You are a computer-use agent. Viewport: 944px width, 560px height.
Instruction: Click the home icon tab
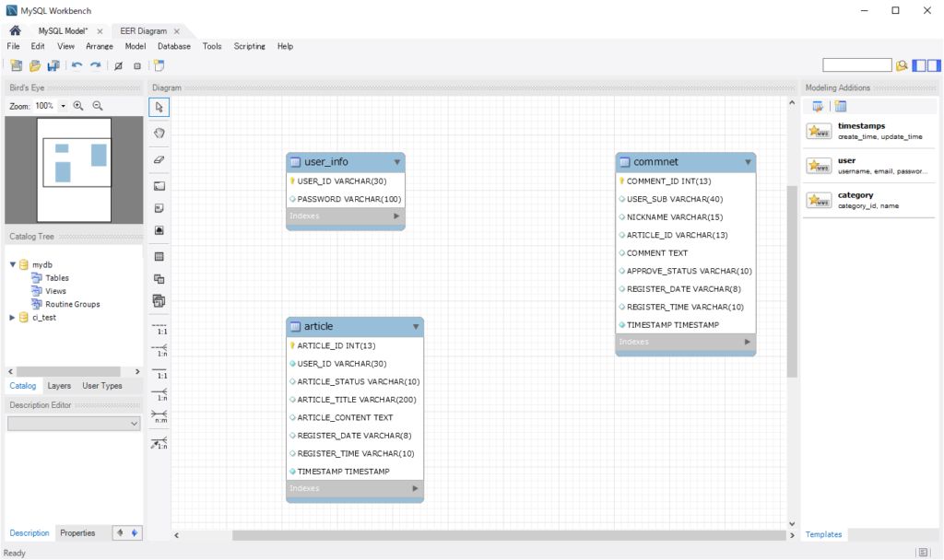click(x=15, y=30)
